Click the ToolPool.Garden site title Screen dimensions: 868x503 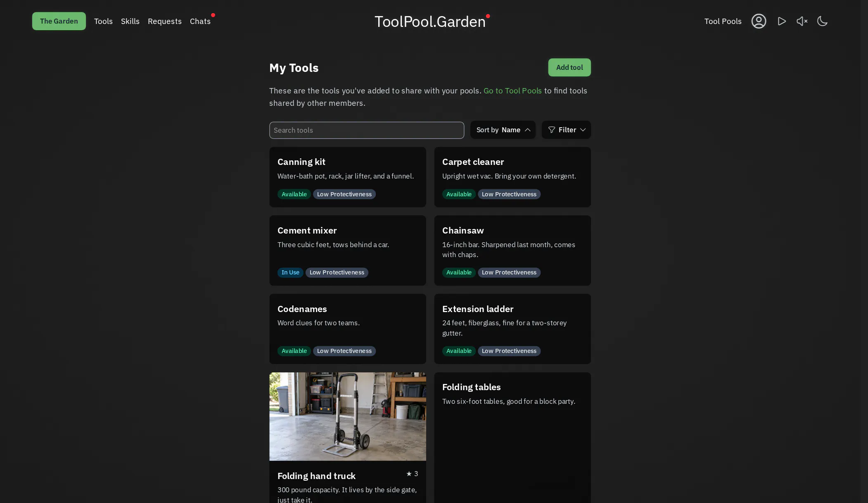coord(430,21)
